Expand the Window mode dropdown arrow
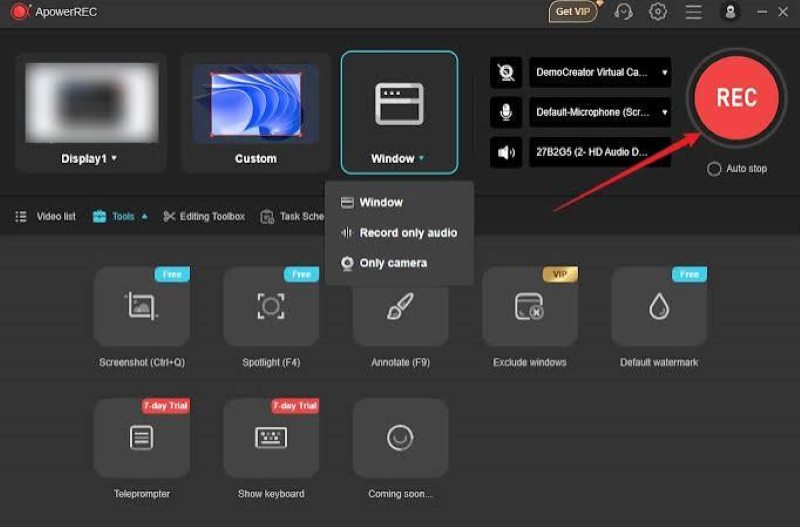 click(421, 158)
